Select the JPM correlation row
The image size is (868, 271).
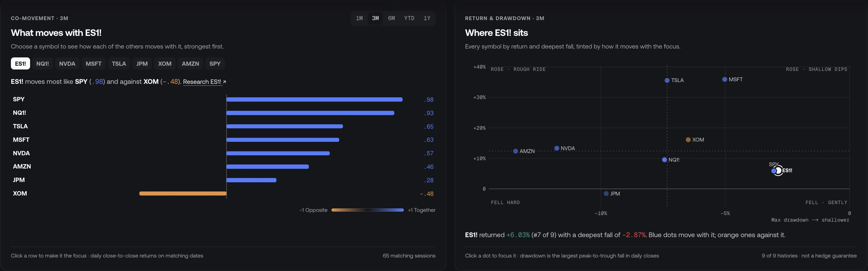[x=223, y=180]
